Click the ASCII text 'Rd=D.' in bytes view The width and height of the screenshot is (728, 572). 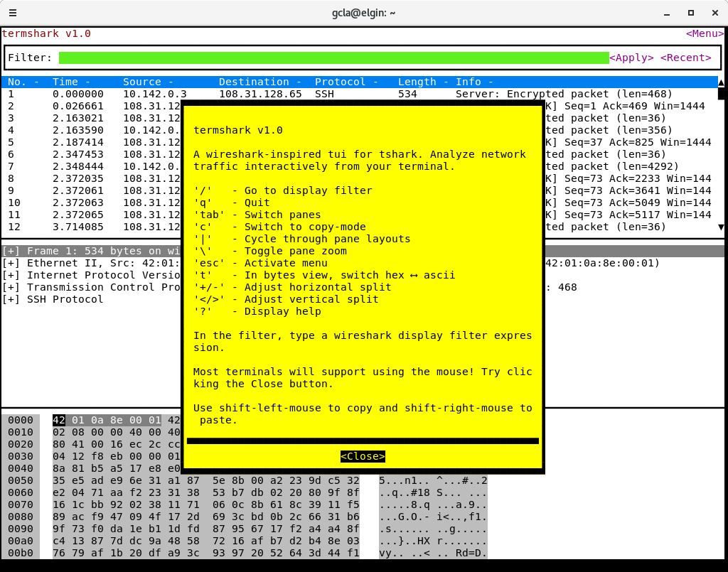click(471, 553)
